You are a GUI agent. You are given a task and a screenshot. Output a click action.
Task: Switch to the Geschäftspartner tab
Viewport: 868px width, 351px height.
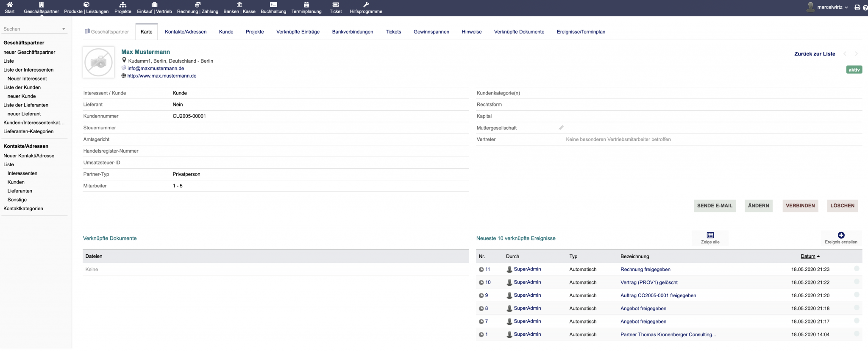tap(107, 32)
